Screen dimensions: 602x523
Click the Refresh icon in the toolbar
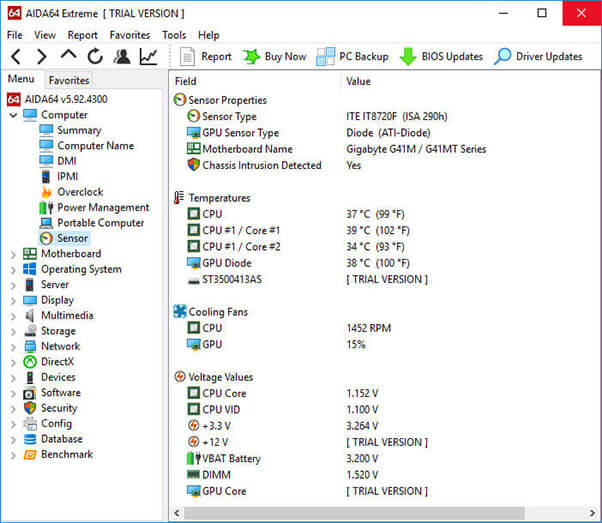(95, 56)
